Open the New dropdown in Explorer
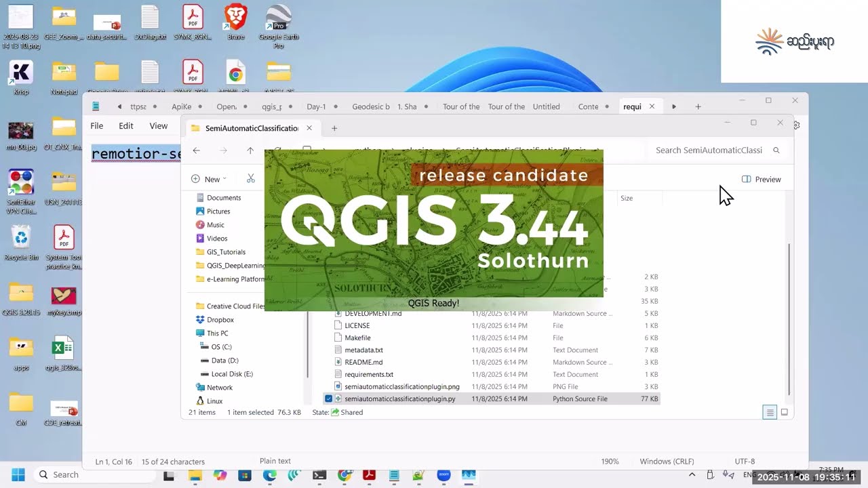 tap(209, 179)
